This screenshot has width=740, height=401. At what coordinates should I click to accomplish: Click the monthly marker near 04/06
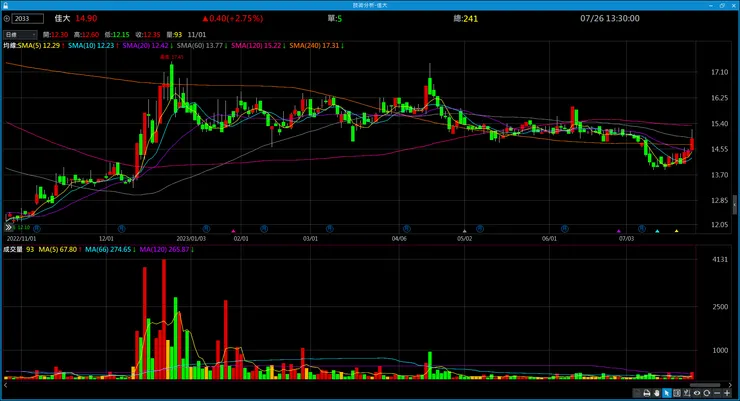tap(406, 228)
